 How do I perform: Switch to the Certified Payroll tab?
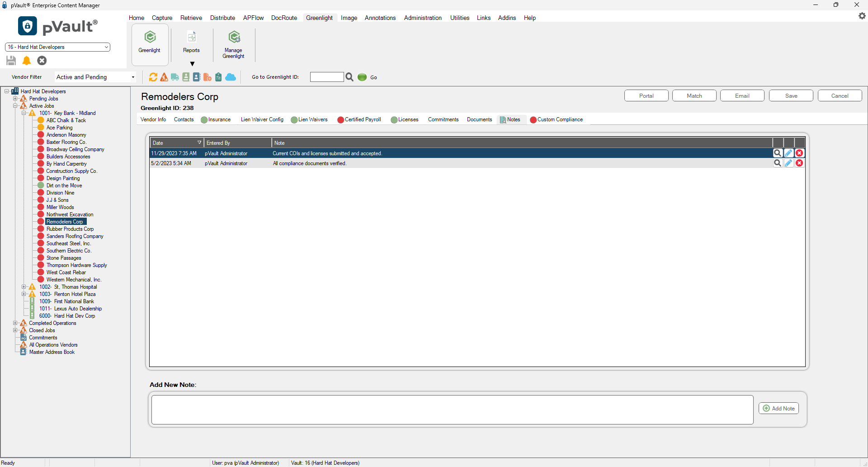point(359,120)
